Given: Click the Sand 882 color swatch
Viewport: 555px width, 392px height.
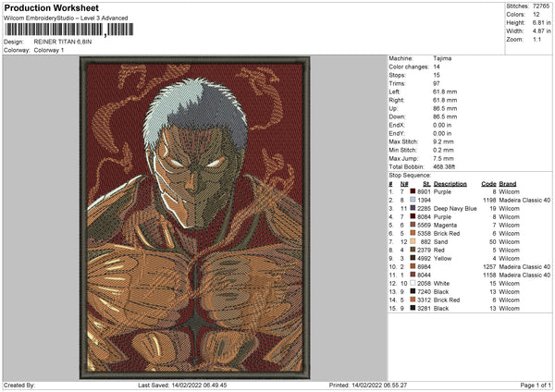Looking at the screenshot, I should click(413, 241).
